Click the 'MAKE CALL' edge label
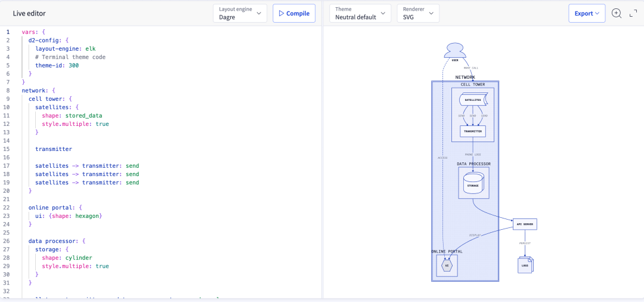644x302 pixels. [x=471, y=68]
